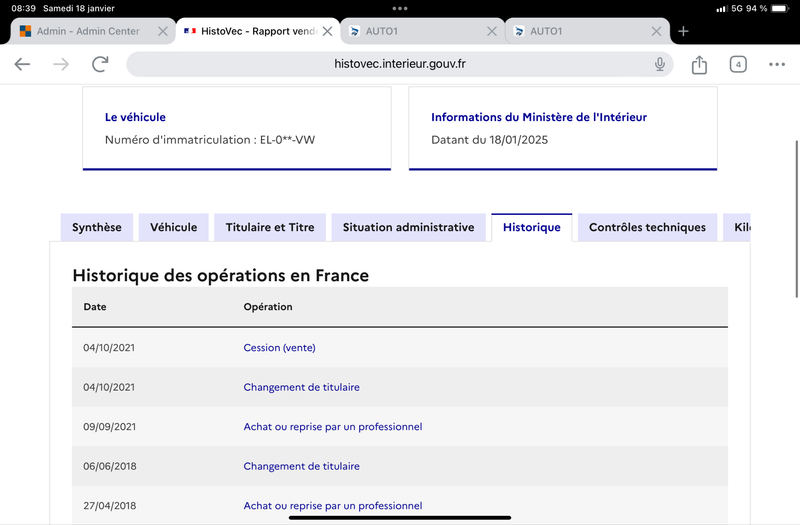Screen dimensions: 800x525
Task: Select the Historique tab
Action: tap(532, 228)
